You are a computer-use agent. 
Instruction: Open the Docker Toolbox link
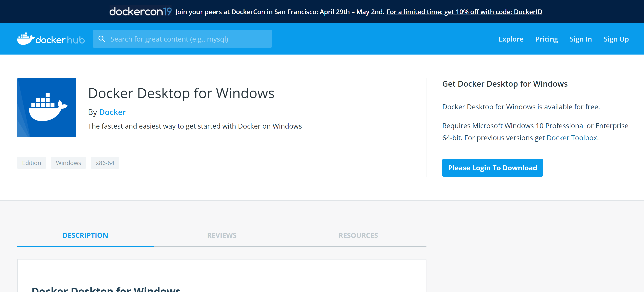click(572, 138)
